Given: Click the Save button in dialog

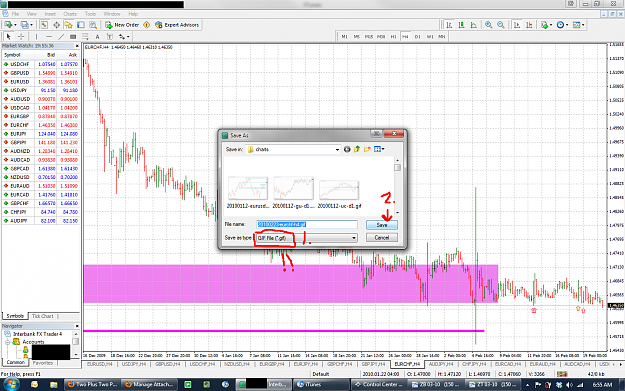Looking at the screenshot, I should pyautogui.click(x=382, y=225).
